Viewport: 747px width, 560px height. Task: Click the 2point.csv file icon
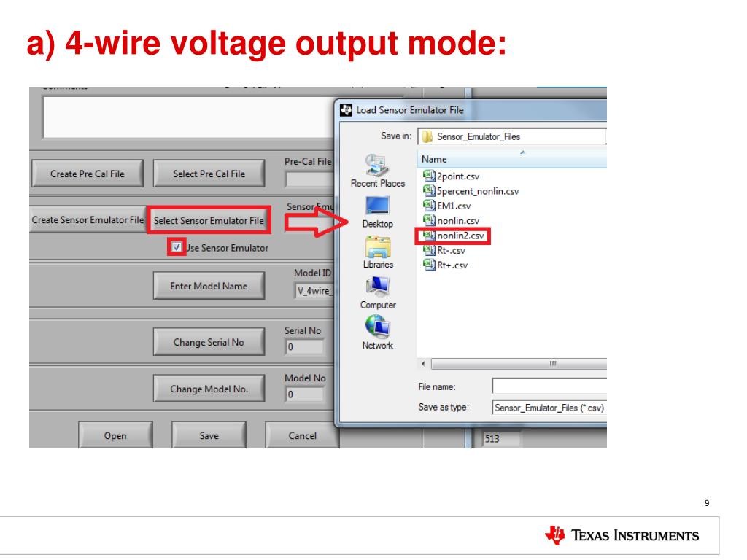(429, 176)
